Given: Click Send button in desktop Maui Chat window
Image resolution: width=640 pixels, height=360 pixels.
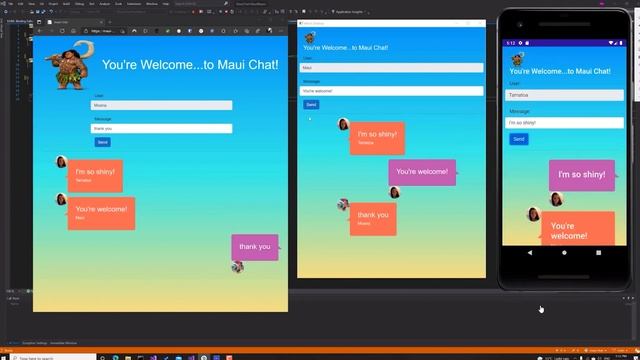Looking at the screenshot, I should tap(311, 104).
